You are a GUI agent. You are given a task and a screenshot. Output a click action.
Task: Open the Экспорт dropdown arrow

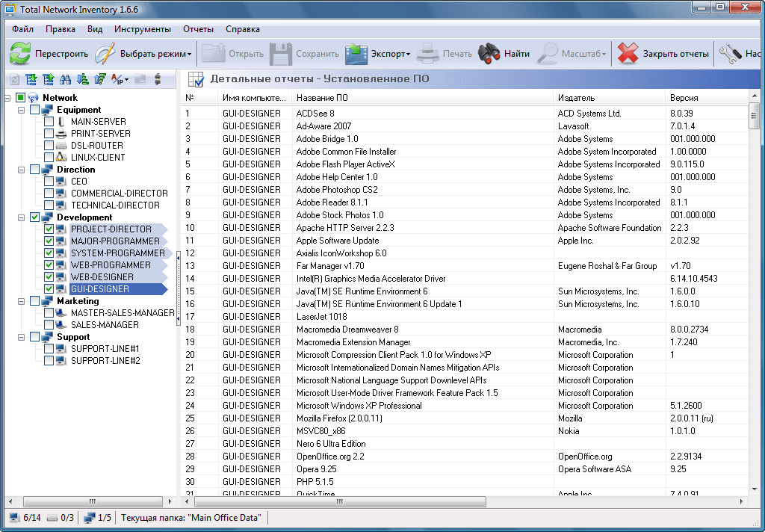click(408, 55)
